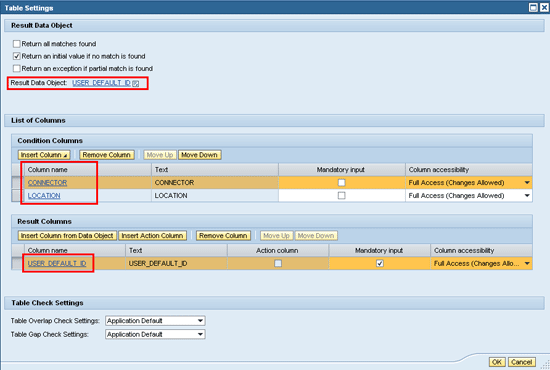Screen dimensions: 550x370
Task: Click Column name header in Result Columns
Action: pos(75,250)
